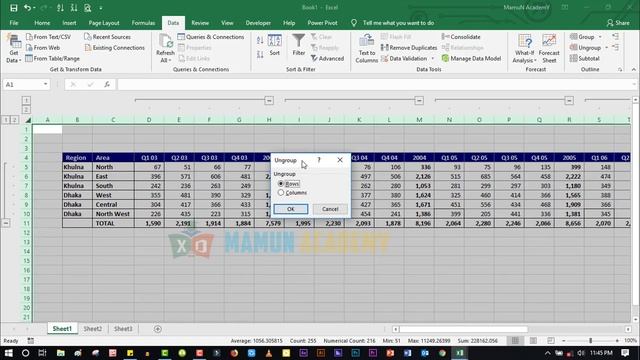Open What-If Analysis
640x360 pixels.
pos(524,48)
